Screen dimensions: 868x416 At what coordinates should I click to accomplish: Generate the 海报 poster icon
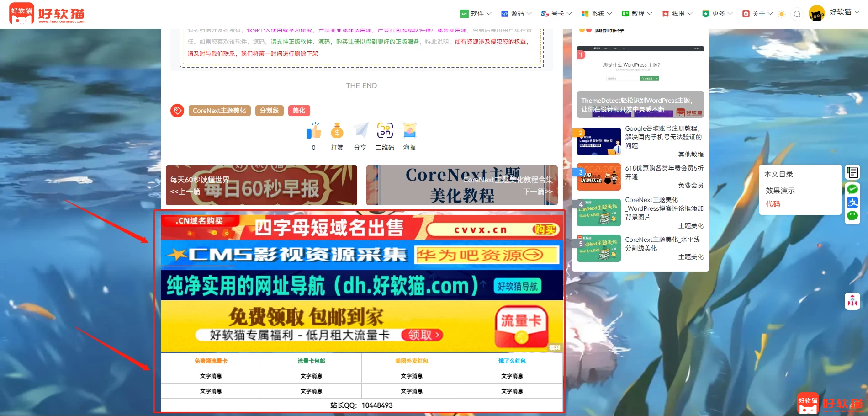409,131
